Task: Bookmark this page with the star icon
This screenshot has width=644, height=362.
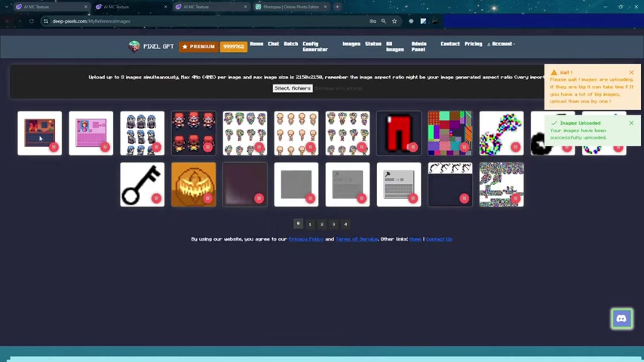Action: (394, 21)
